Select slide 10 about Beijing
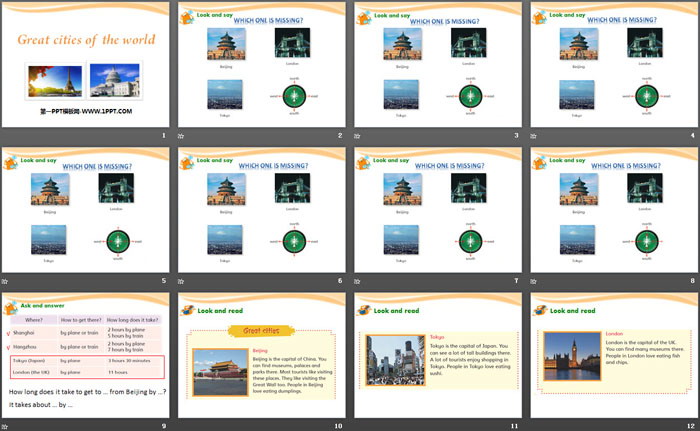 point(260,355)
